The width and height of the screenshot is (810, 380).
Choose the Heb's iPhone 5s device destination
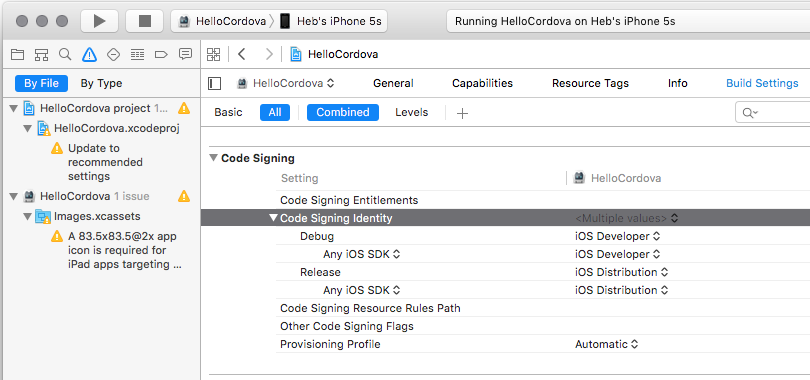pos(331,22)
